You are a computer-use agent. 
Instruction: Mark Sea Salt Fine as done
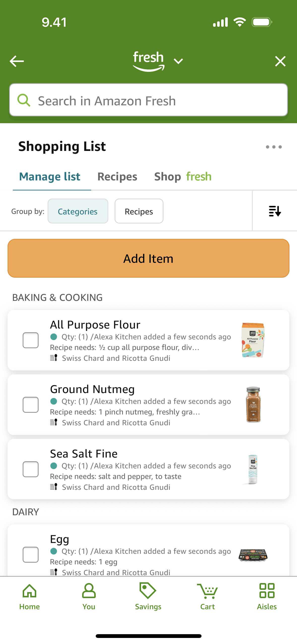(x=30, y=469)
